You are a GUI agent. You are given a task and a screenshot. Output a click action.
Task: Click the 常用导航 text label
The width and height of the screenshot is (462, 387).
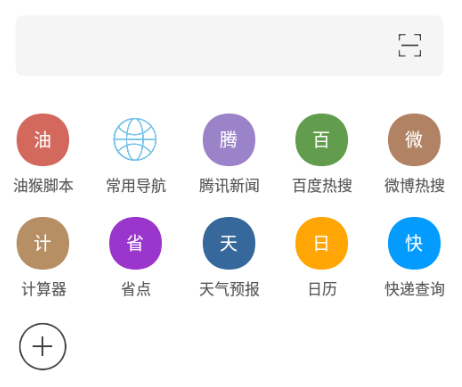(x=136, y=186)
